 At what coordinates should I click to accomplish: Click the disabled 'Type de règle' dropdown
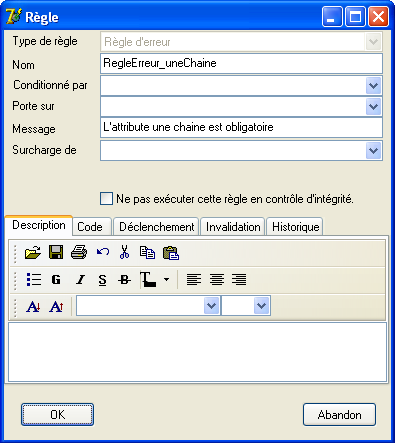241,42
